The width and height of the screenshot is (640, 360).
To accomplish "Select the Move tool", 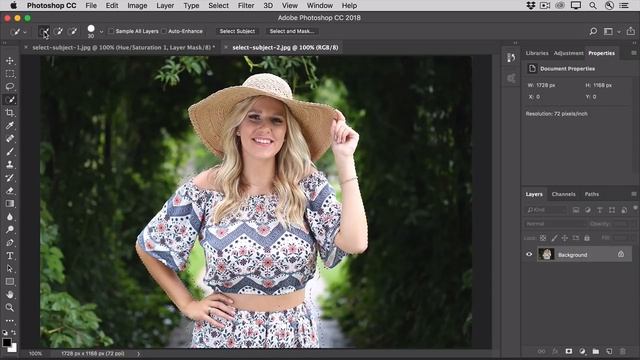I will [x=10, y=61].
